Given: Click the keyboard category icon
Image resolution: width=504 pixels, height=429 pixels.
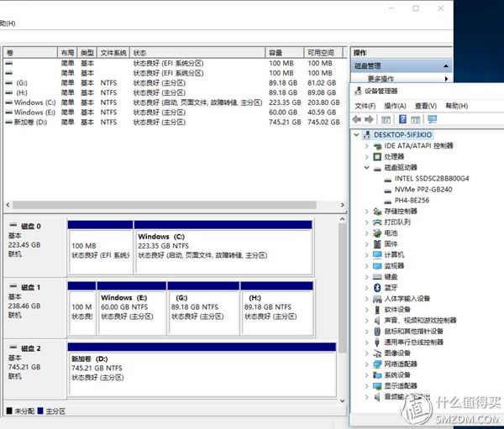Looking at the screenshot, I should tap(377, 277).
